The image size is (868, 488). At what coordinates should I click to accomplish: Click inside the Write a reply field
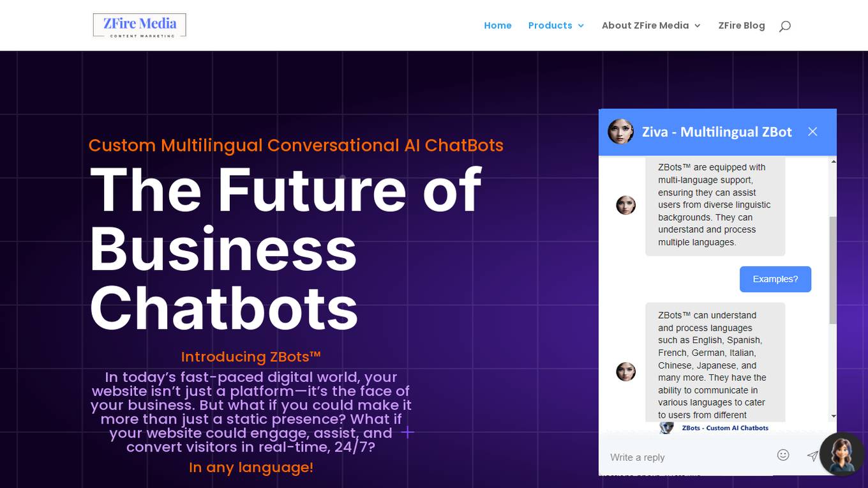pos(686,457)
